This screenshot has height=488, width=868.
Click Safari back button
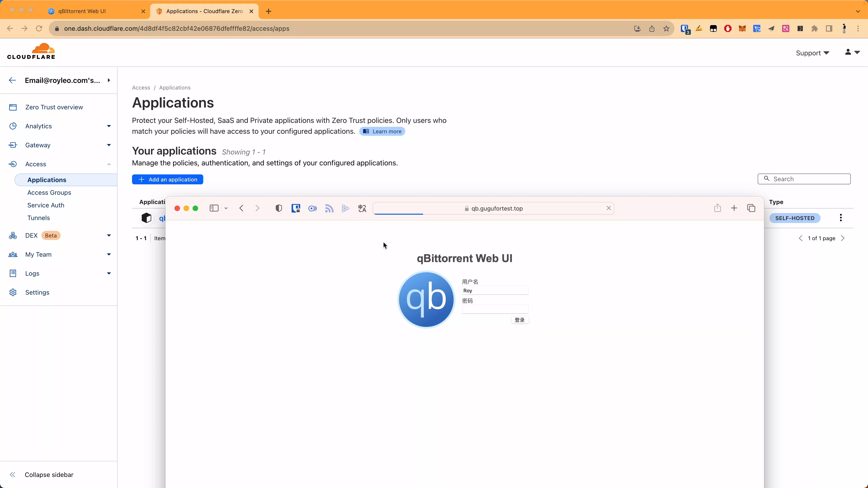(x=241, y=208)
